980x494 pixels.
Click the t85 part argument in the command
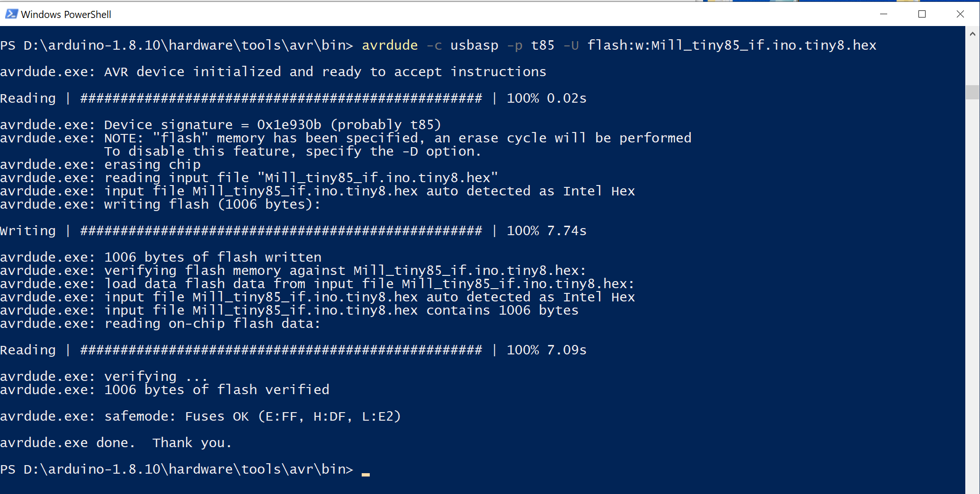(x=542, y=45)
